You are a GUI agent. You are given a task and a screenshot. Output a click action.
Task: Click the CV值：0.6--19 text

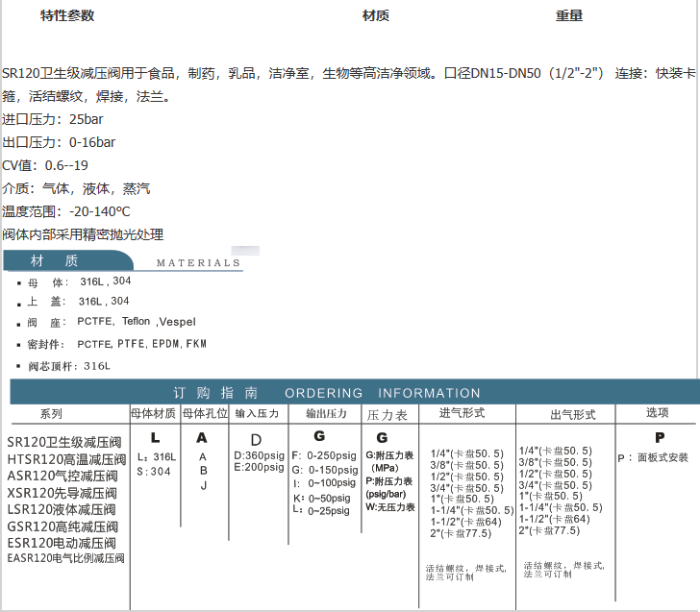45,165
